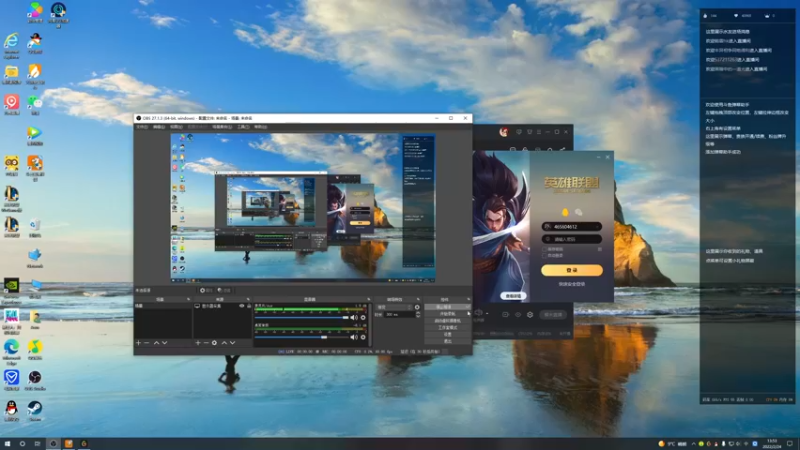Open source Filters button above the Sources panel
This screenshot has width=800, height=450.
224,290
